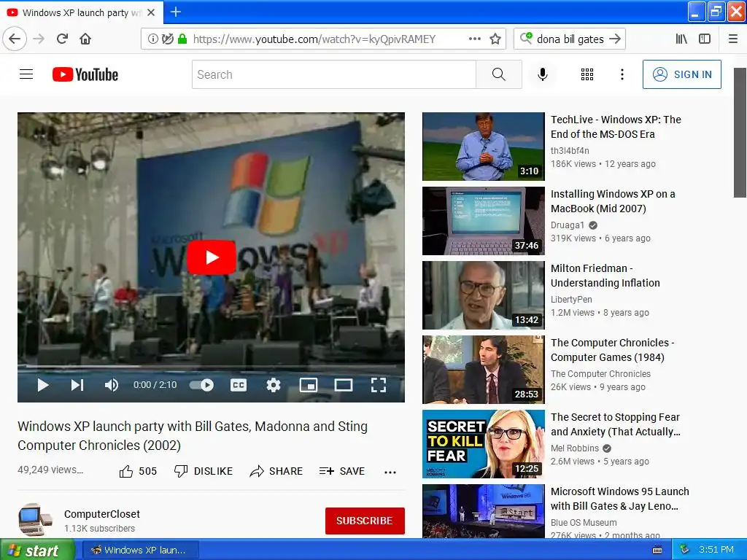The image size is (747, 560).
Task: Open the YouTube apps grid
Action: point(587,74)
